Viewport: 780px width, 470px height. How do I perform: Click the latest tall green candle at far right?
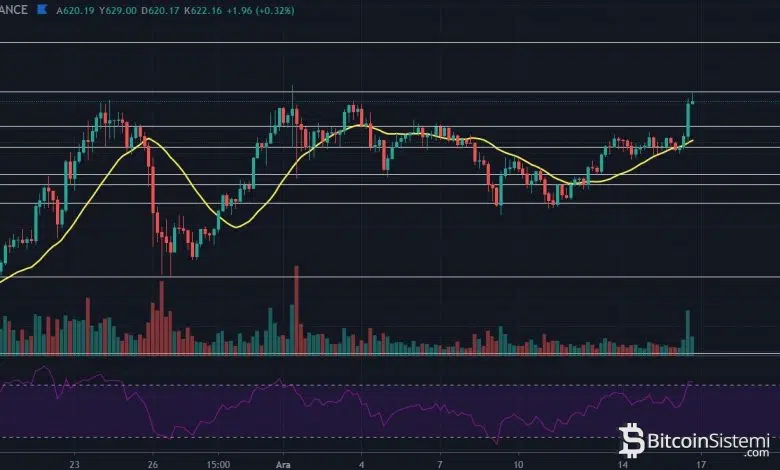pyautogui.click(x=688, y=120)
